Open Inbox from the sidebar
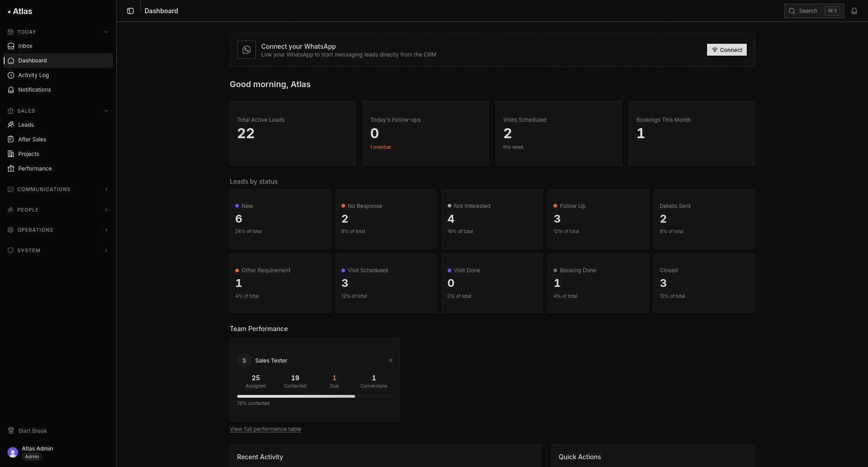This screenshot has width=868, height=467. point(58,46)
